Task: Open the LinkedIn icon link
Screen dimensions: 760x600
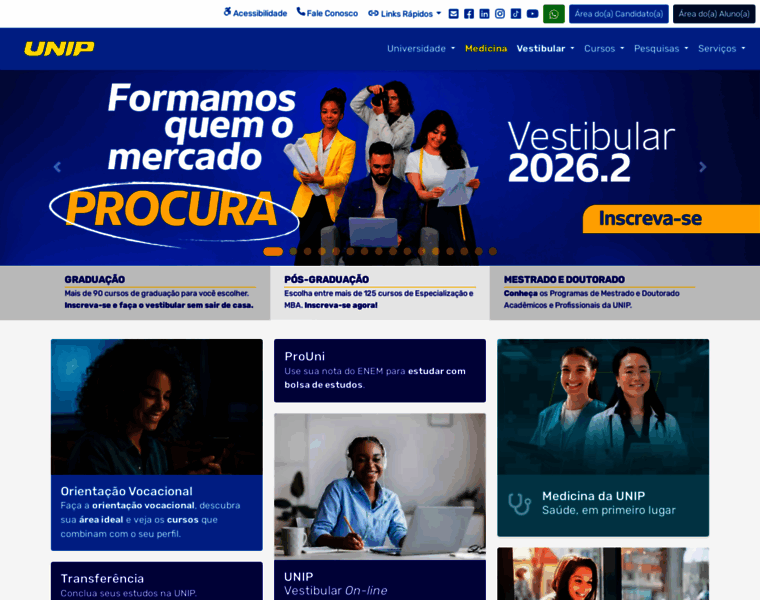Action: [x=484, y=14]
